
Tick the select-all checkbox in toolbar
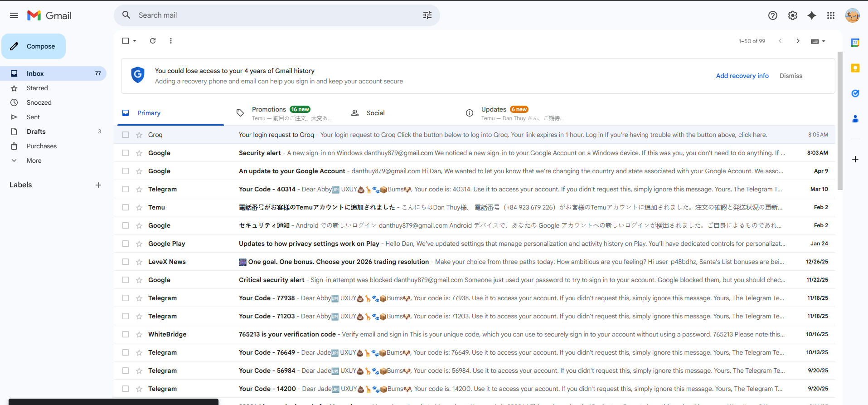[x=126, y=41]
